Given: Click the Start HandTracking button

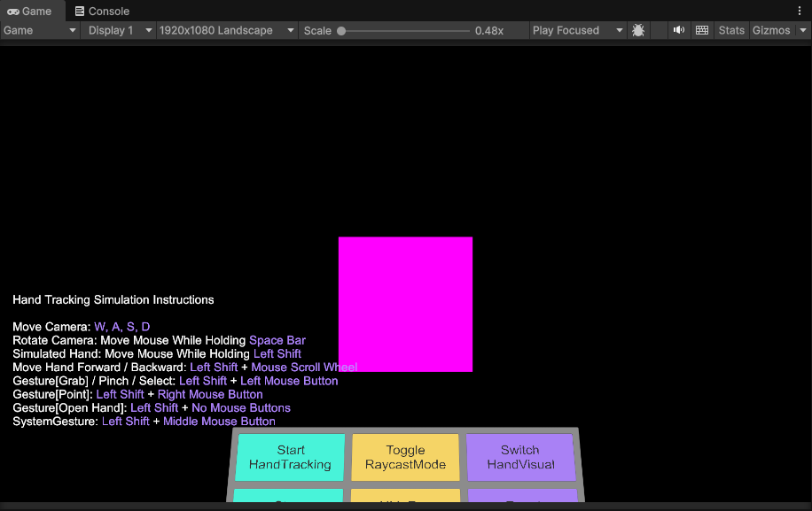Looking at the screenshot, I should (x=290, y=457).
